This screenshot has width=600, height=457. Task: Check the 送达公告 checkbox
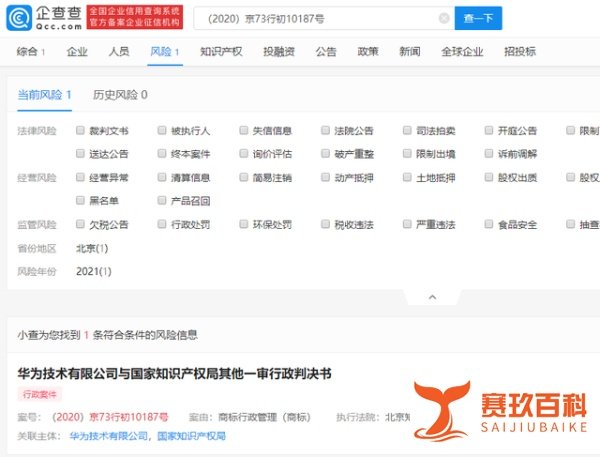coord(80,154)
